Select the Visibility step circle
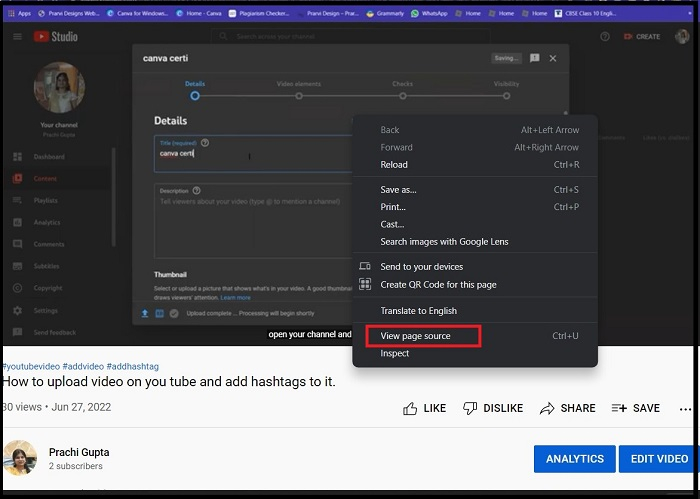The height and width of the screenshot is (499, 700). click(x=507, y=96)
